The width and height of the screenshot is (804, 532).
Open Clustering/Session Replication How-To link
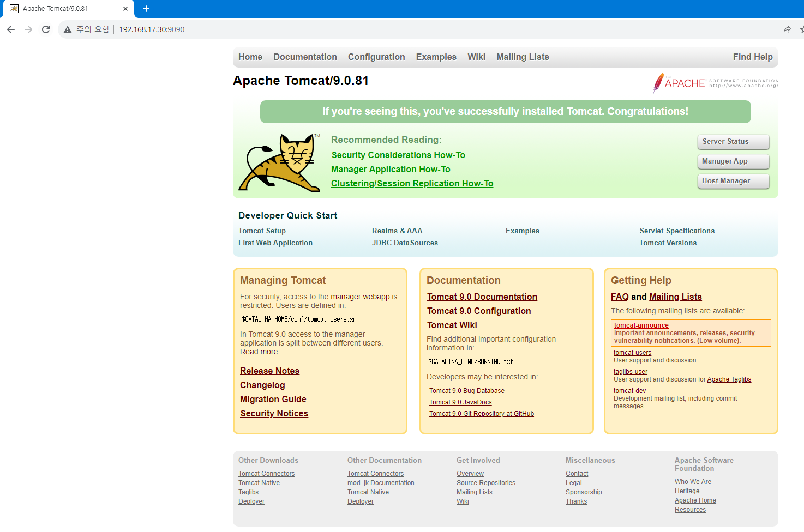(x=412, y=183)
